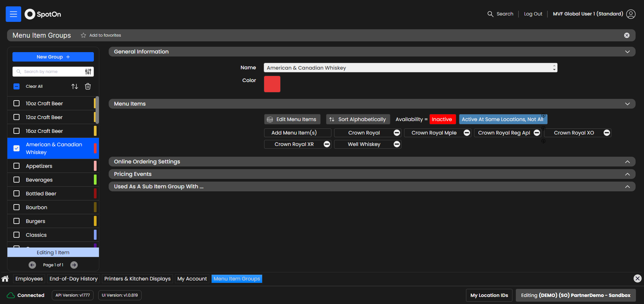This screenshot has width=644, height=304.
Task: Click the UI Version v1.0.819 badge
Action: [120, 295]
